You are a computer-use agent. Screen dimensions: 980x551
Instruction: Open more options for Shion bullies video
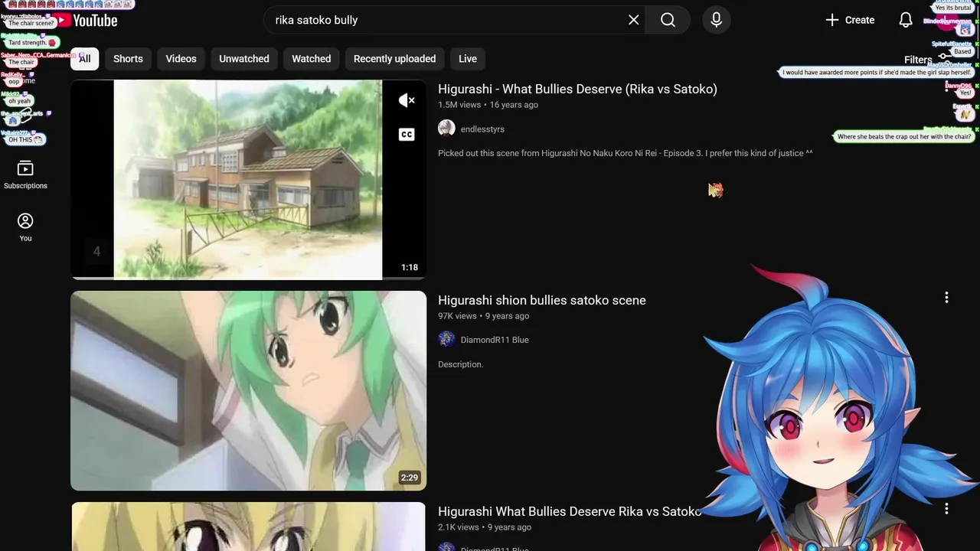click(946, 298)
